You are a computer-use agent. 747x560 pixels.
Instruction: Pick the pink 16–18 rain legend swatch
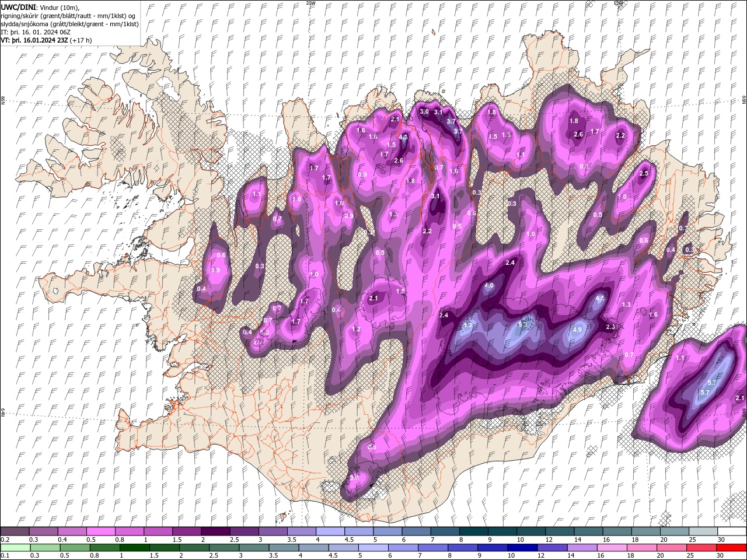coord(612,548)
